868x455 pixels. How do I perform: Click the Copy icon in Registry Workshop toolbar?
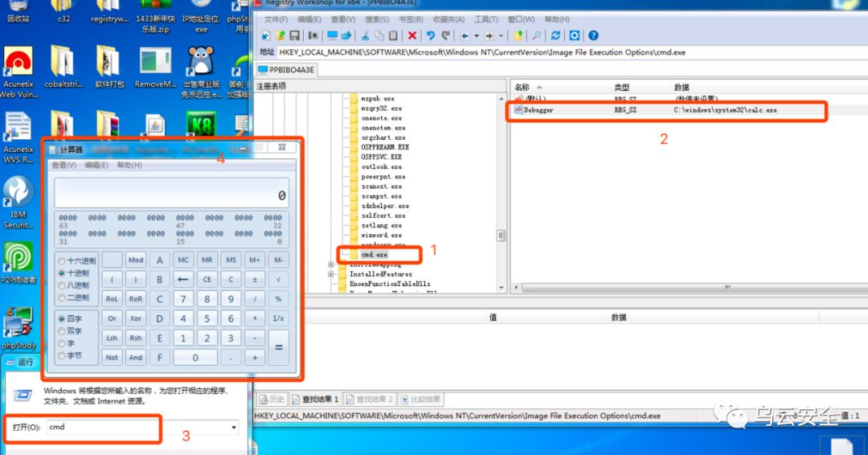tap(379, 35)
